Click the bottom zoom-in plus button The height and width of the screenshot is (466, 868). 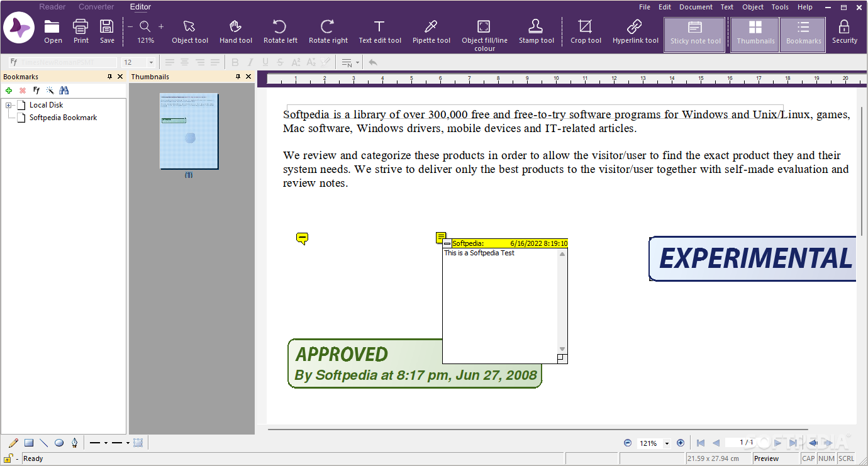pos(680,443)
